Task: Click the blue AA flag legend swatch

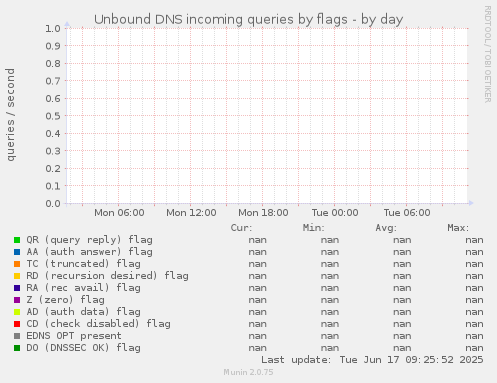Action: click(x=17, y=252)
